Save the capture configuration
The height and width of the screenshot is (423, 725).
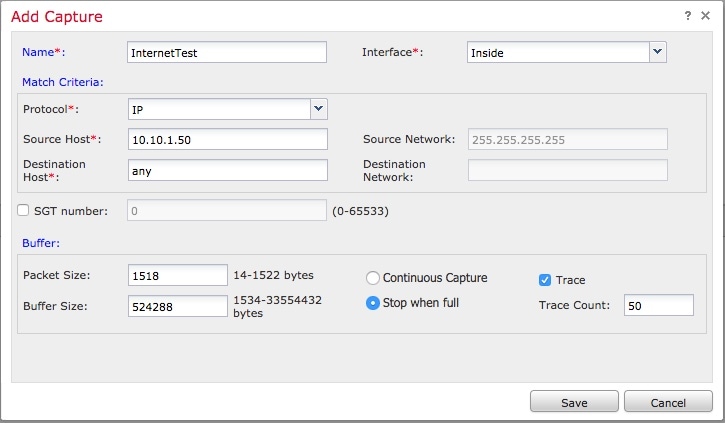point(574,402)
